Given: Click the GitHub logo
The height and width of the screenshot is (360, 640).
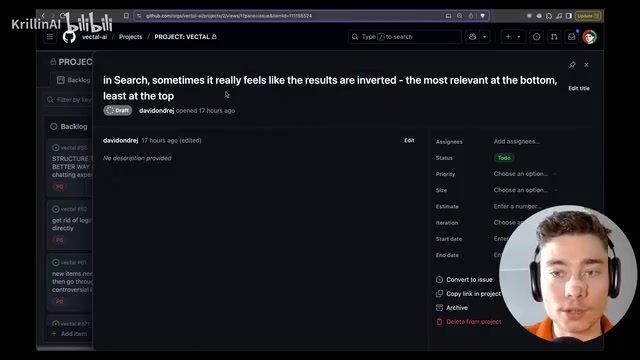Looking at the screenshot, I should click(69, 37).
